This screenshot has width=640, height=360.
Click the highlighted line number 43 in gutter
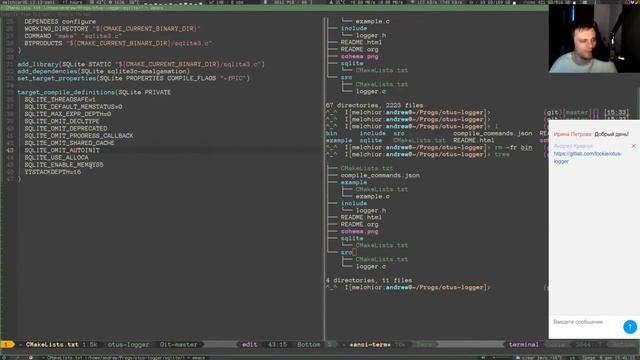click(10, 150)
